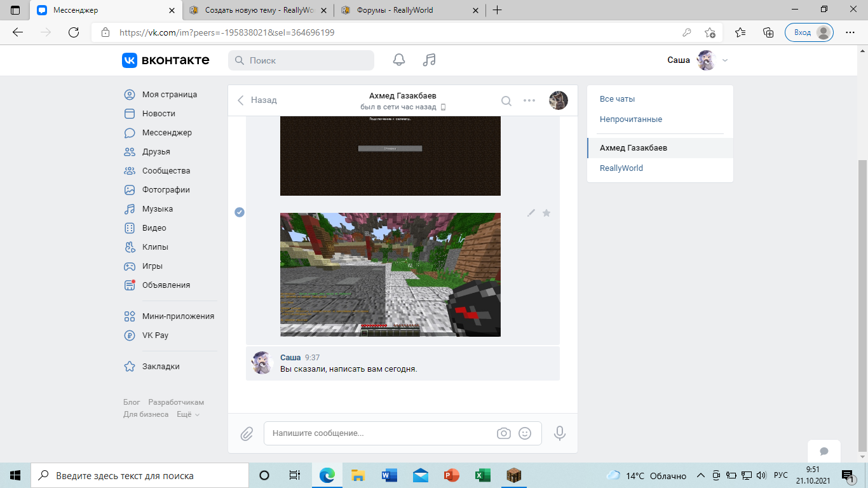Screen dimensions: 868x488
Task: Open the floating quick chat bubble
Action: [824, 451]
